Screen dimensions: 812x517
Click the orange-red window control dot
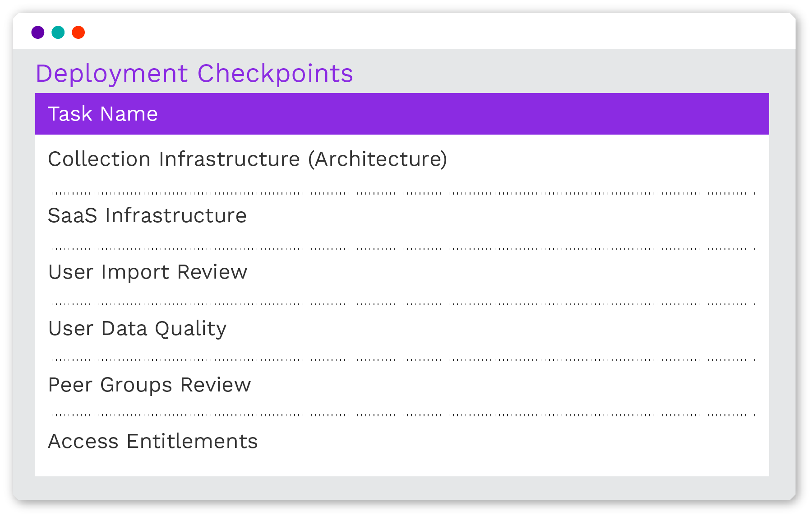[x=78, y=33]
